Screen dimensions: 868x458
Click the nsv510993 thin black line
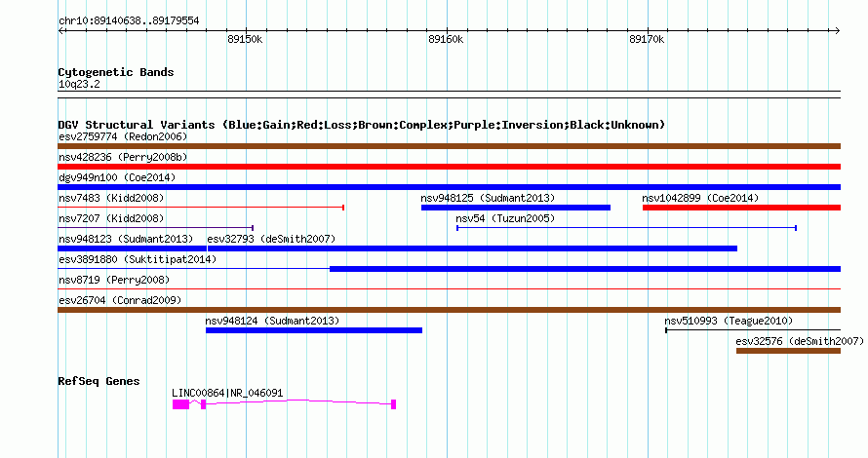[753, 330]
